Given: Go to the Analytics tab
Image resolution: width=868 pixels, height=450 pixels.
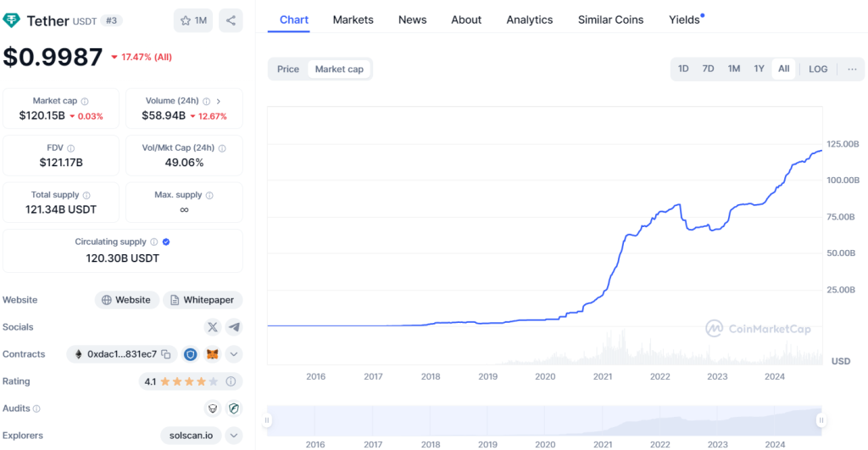Looking at the screenshot, I should pos(530,20).
